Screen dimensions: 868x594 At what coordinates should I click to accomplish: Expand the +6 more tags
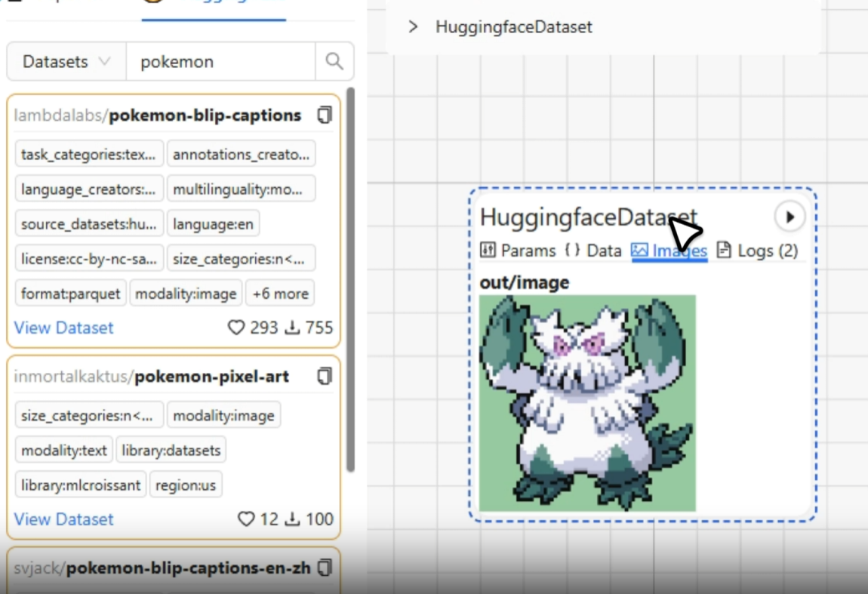(281, 294)
